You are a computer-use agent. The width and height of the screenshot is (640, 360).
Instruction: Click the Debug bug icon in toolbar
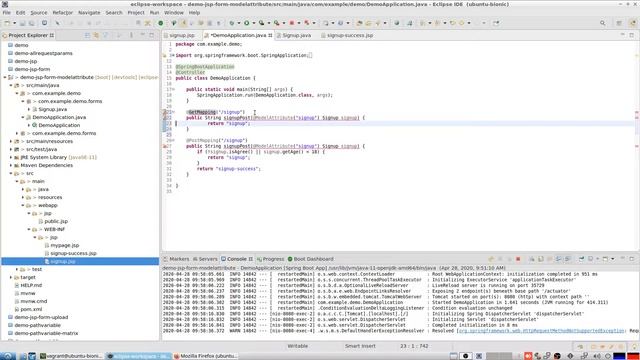231,23
